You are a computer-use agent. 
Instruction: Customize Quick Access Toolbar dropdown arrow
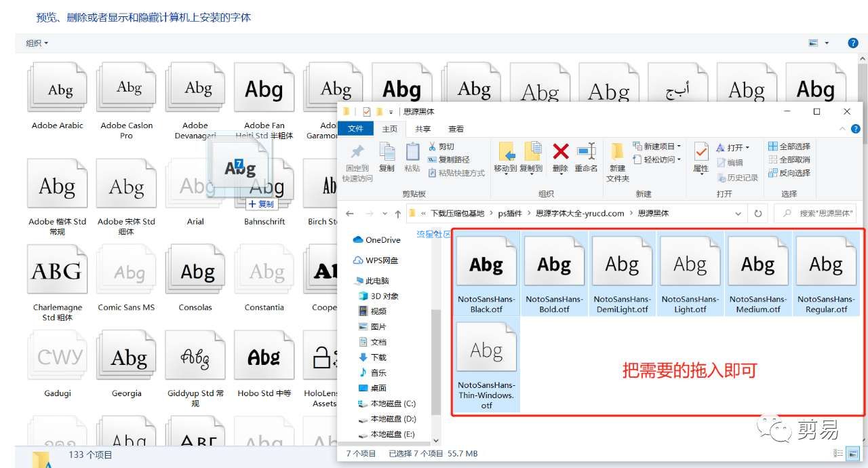391,112
